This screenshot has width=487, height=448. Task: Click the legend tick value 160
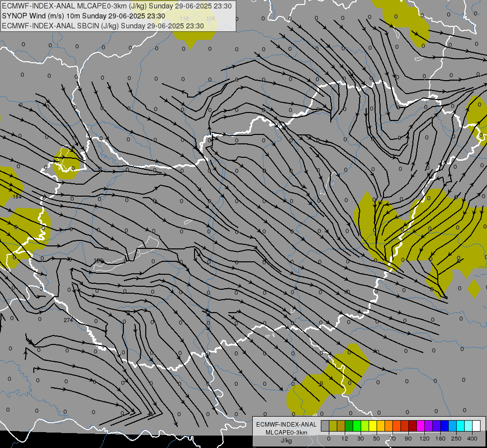pyautogui.click(x=440, y=439)
